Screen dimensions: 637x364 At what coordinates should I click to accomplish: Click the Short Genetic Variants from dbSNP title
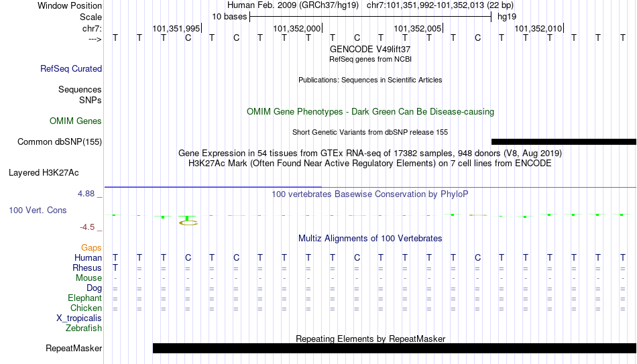pos(370,133)
